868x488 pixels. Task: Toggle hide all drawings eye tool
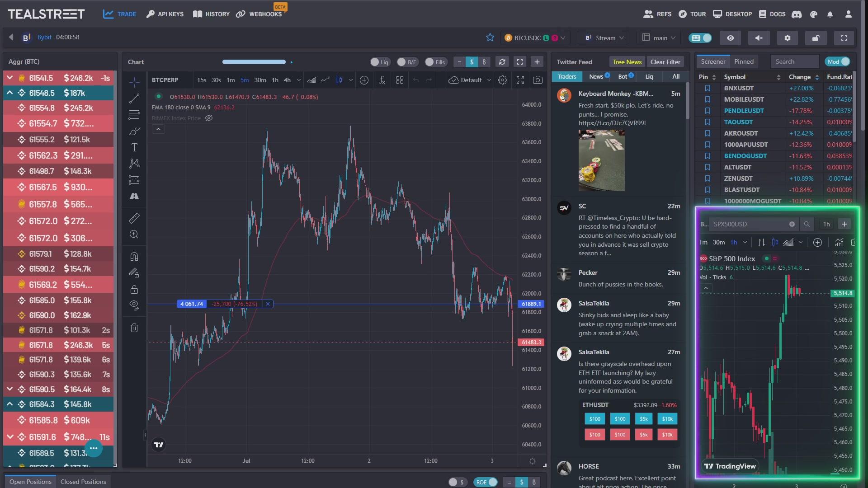pos(134,305)
